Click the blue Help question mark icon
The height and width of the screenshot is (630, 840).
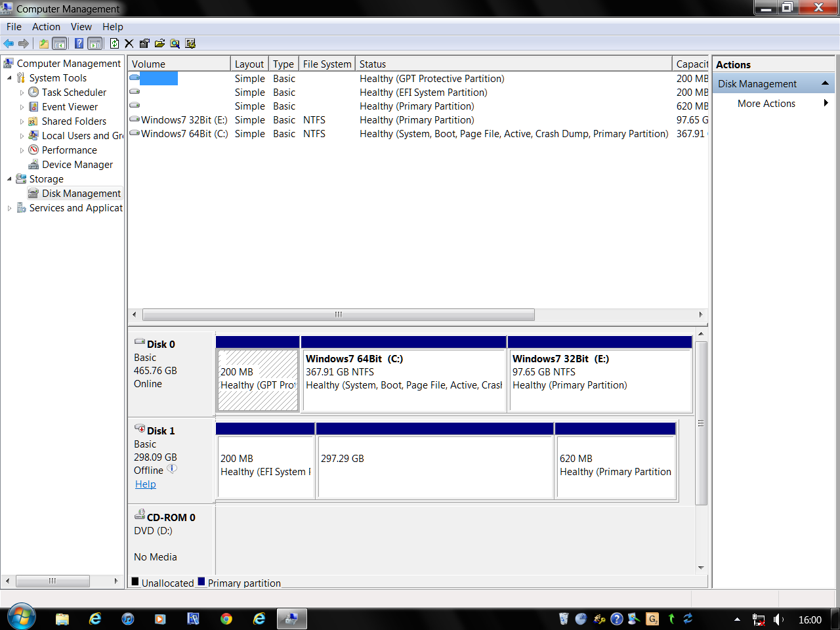pos(79,44)
